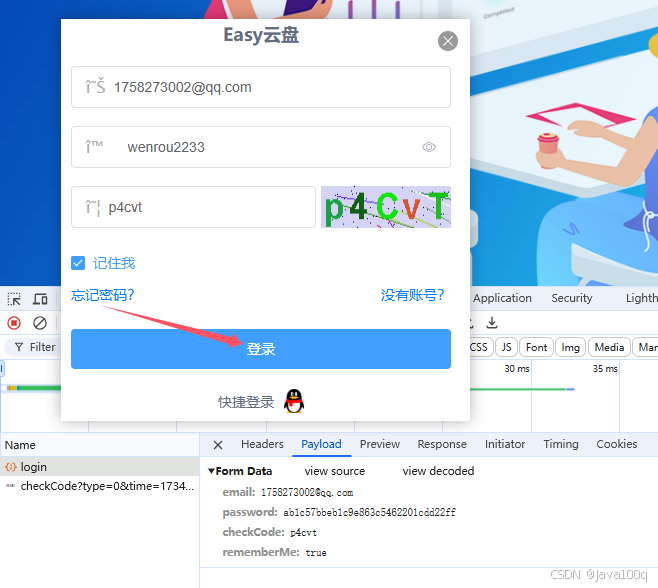Image resolution: width=658 pixels, height=588 pixels.
Task: Open the Application tab in DevTools
Action: 502,298
